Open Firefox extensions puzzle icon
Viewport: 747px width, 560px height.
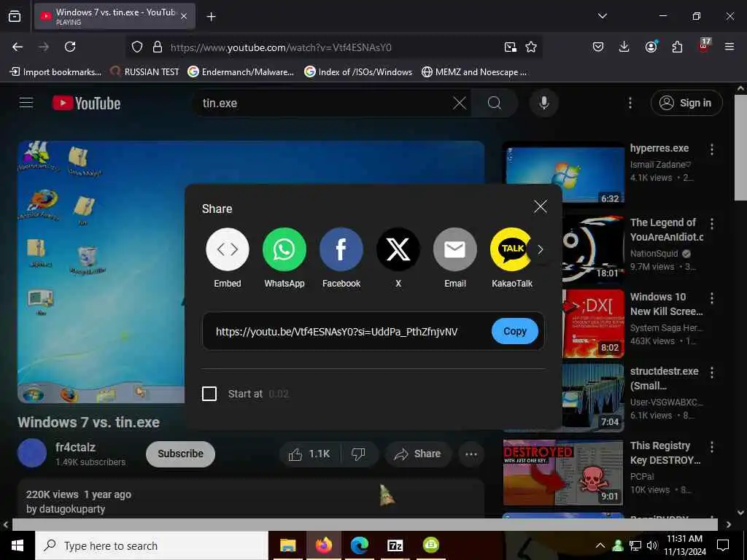pyautogui.click(x=677, y=47)
